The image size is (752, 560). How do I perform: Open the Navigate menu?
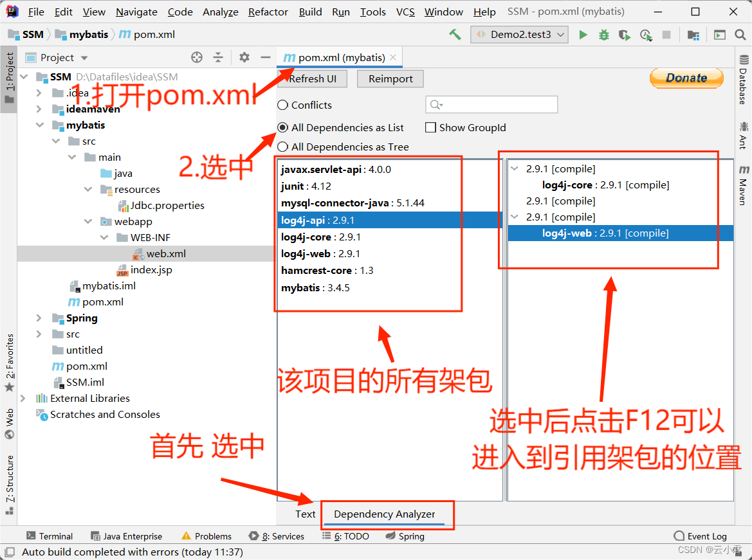(x=136, y=12)
